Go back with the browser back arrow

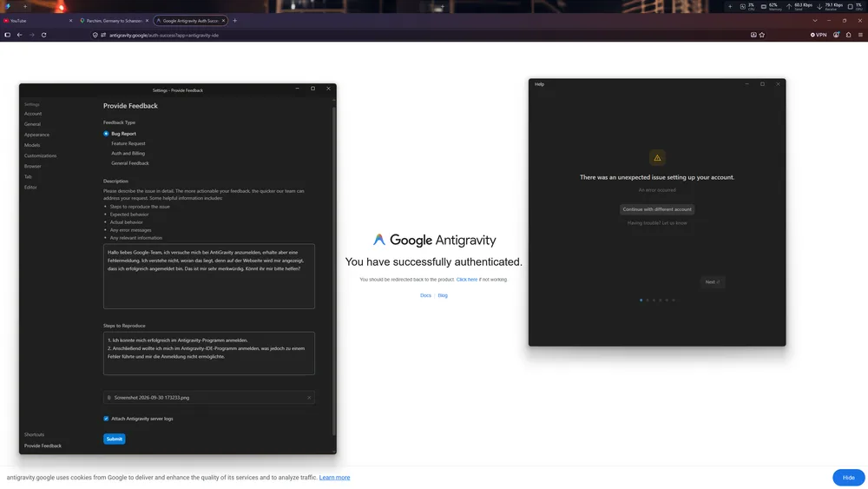(19, 35)
